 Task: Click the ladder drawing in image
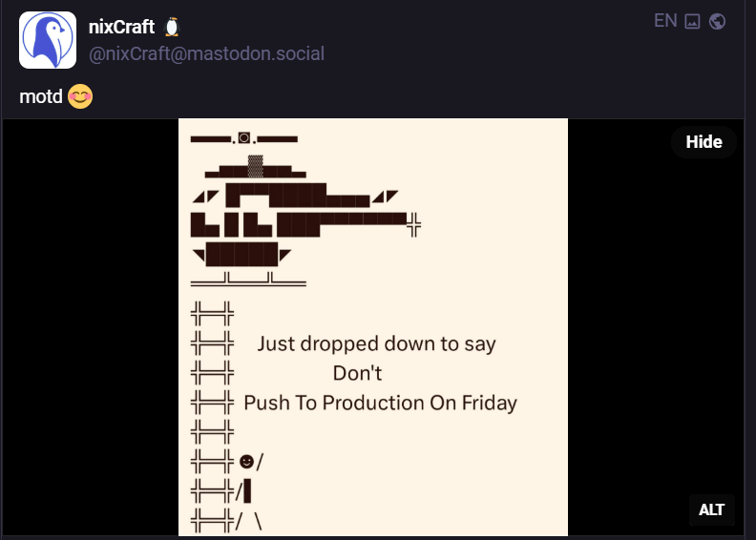pyautogui.click(x=212, y=417)
